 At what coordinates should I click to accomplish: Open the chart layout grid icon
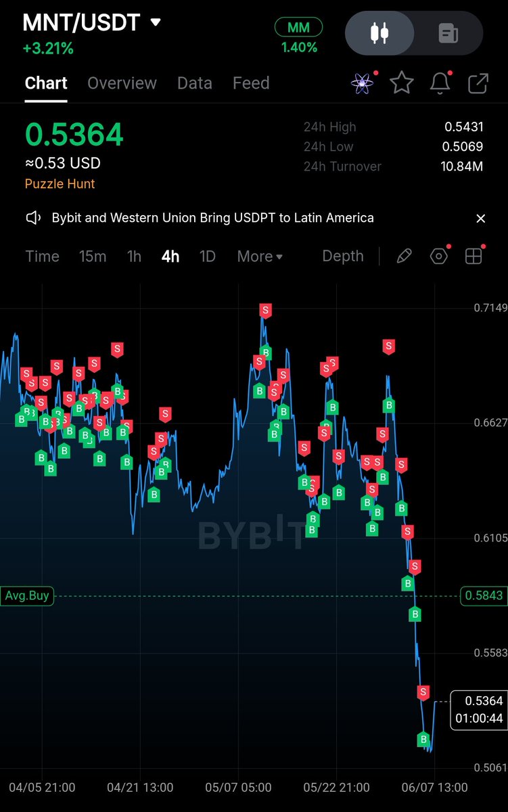tap(474, 256)
